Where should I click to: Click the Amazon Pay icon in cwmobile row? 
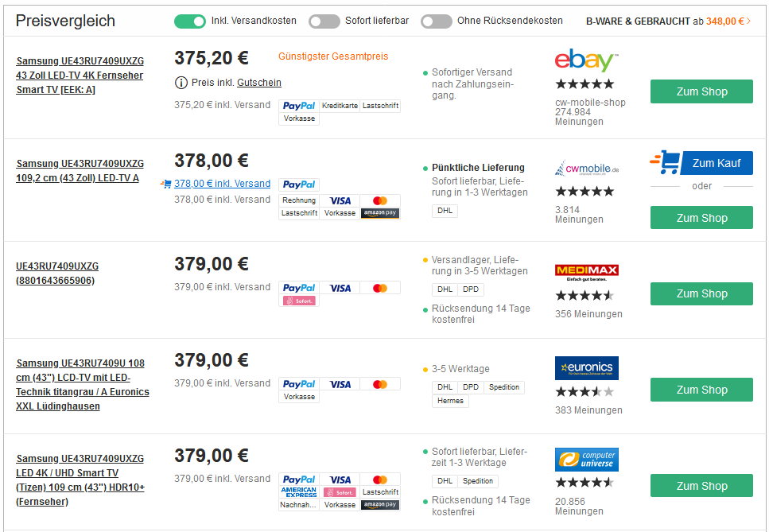(x=380, y=213)
